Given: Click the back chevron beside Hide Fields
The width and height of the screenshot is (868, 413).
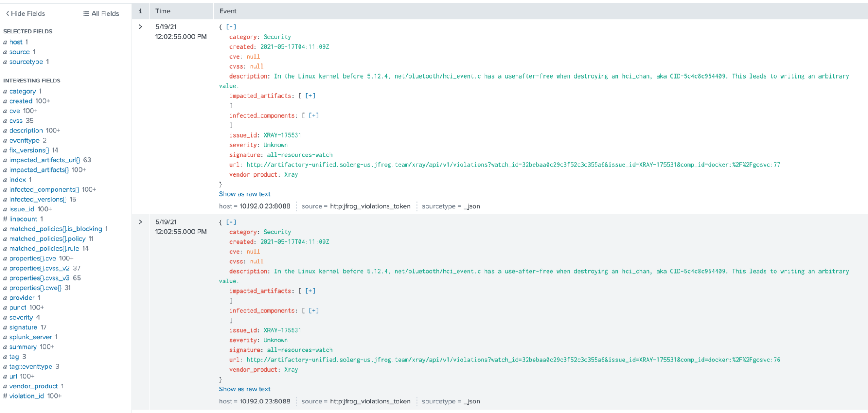Looking at the screenshot, I should point(7,13).
